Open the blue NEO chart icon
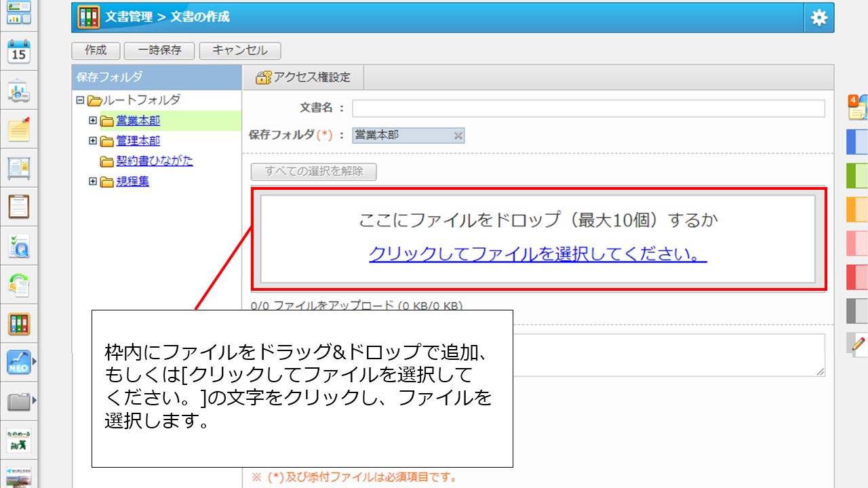 click(19, 363)
